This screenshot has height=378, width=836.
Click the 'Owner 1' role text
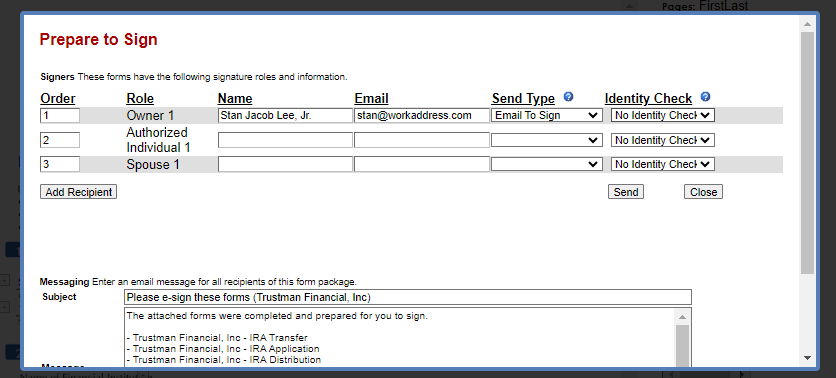[x=150, y=116]
